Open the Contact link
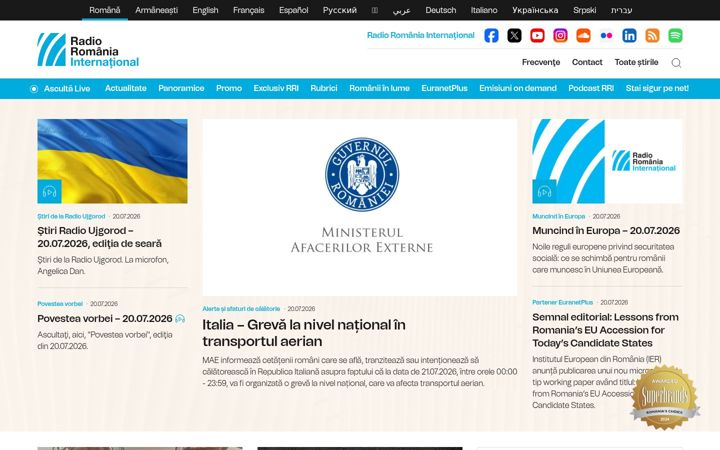The image size is (720, 450). (587, 62)
